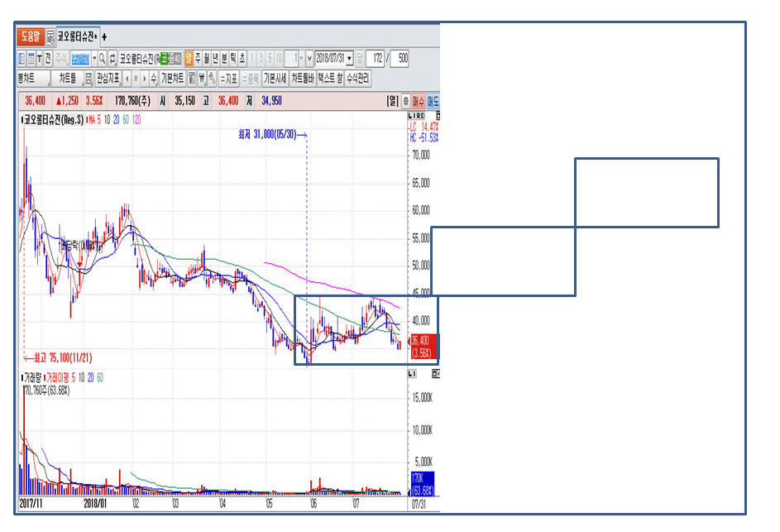The height and width of the screenshot is (532, 780).
Task: Click the 기본차트 button
Action: pos(172,79)
